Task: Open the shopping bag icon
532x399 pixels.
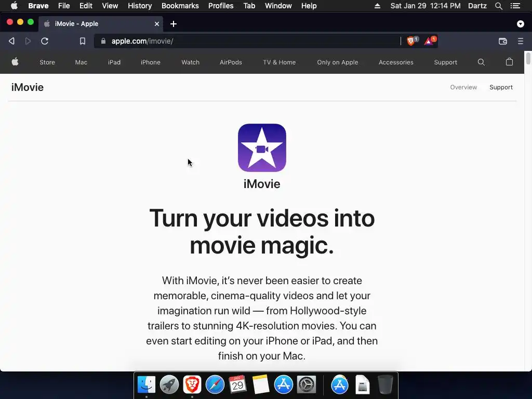Action: pos(509,62)
